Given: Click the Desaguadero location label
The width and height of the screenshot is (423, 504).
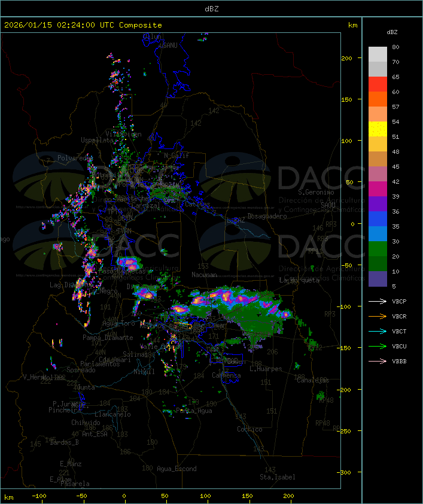Looking at the screenshot, I should pyautogui.click(x=267, y=216).
